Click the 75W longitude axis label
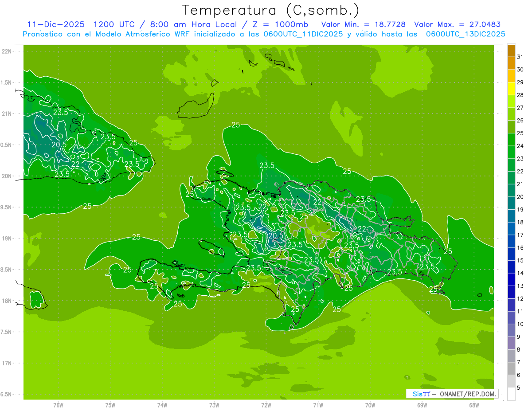 click(x=110, y=405)
